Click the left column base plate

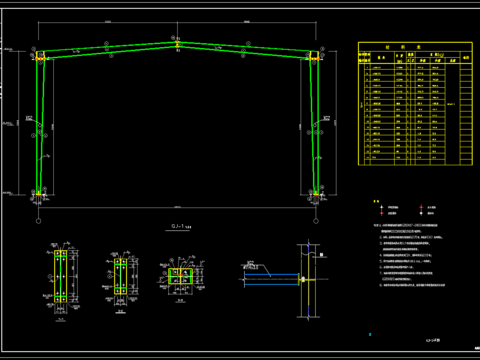(x=38, y=194)
